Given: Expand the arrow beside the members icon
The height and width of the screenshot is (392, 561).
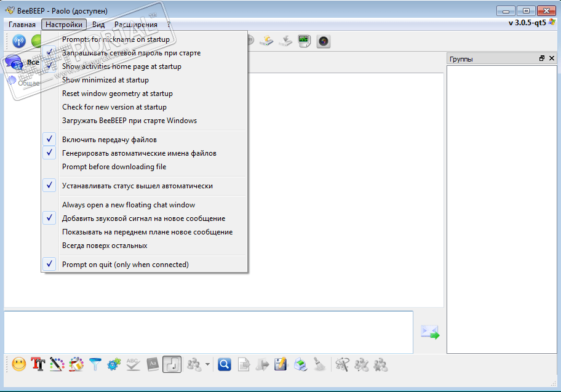Looking at the screenshot, I should point(207,364).
